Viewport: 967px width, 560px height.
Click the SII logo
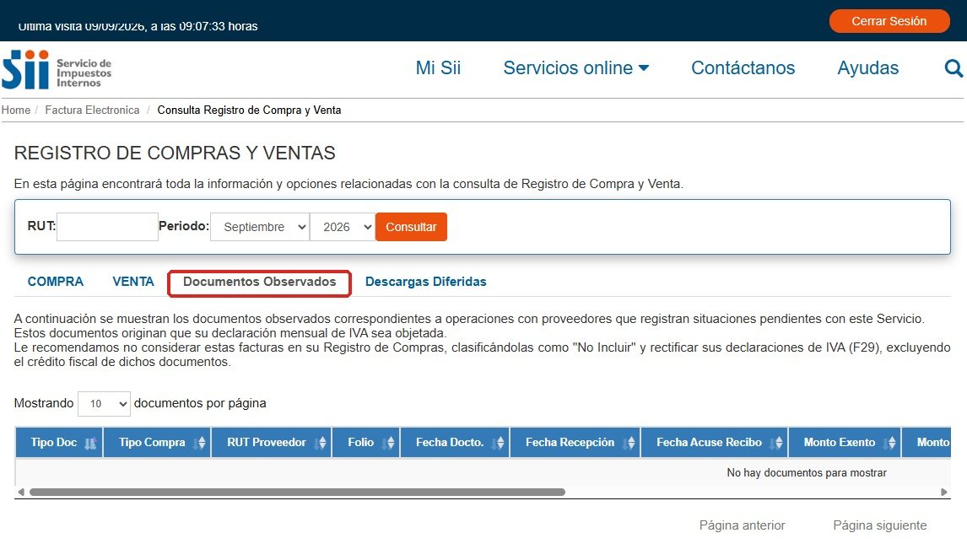pos(57,70)
